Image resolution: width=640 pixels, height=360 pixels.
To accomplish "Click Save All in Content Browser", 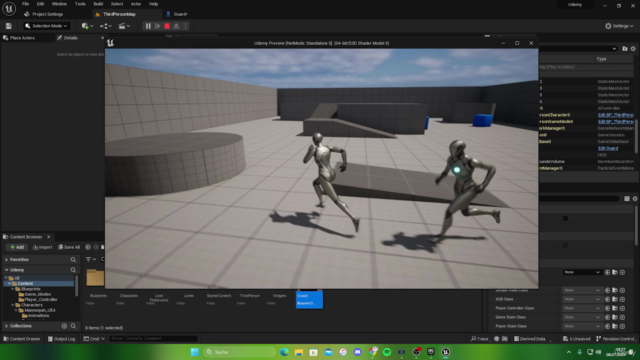I will [x=69, y=247].
